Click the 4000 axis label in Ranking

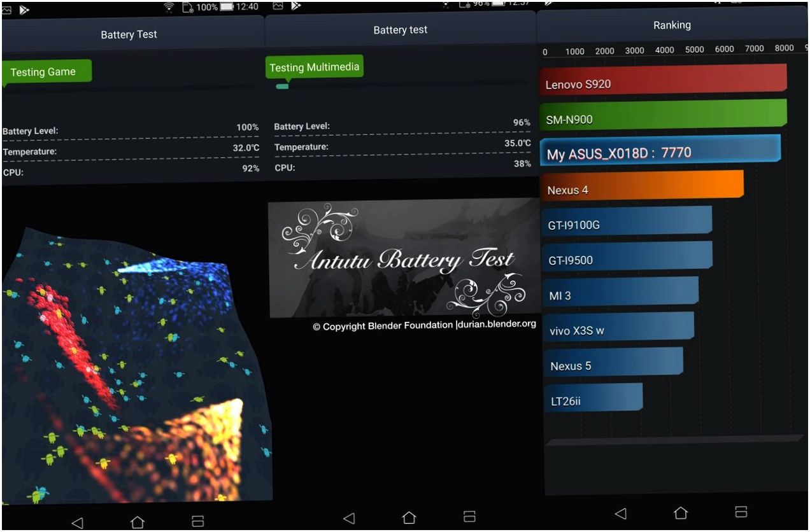tap(664, 50)
